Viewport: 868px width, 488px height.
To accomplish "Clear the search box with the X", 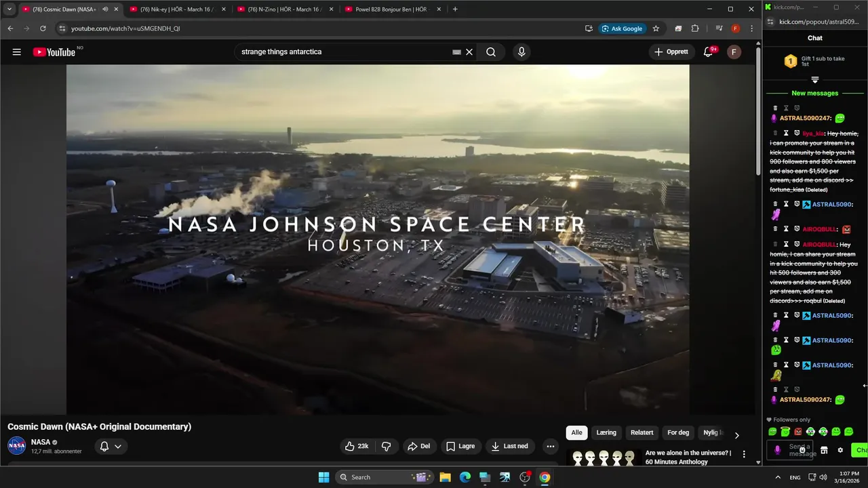I will [469, 52].
